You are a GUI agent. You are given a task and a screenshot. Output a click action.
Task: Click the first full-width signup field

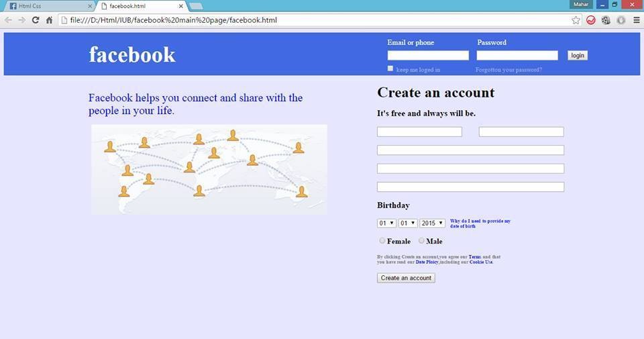click(471, 150)
